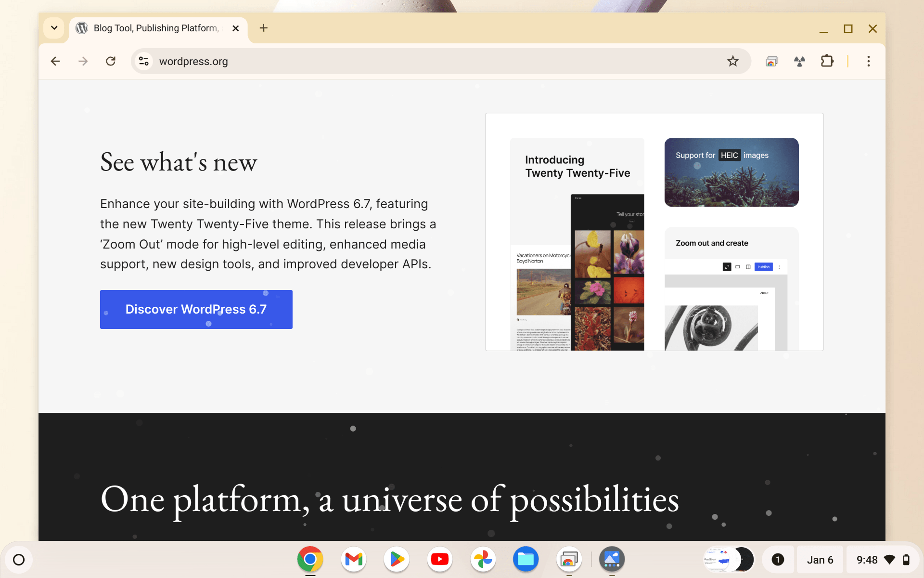Viewport: 924px width, 578px height.
Task: Click Discover WordPress 6.7 button
Action: 196,309
